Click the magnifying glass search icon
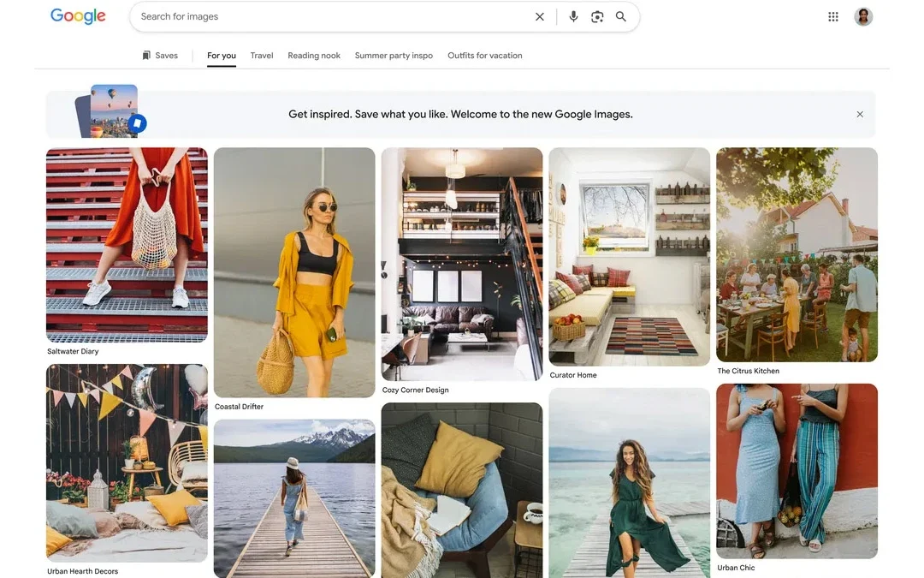Screen dimensions: 924x578 pos(620,16)
